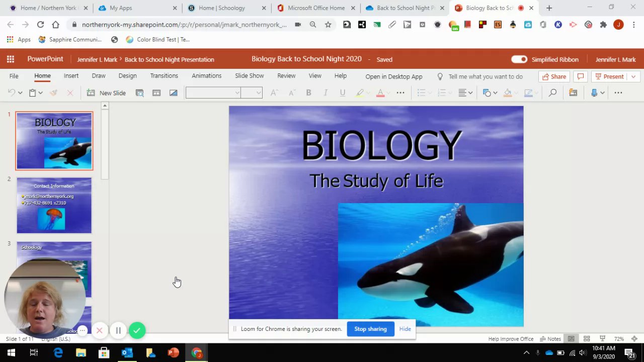
Task: Switch to the Design ribbon tab
Action: pos(127,76)
